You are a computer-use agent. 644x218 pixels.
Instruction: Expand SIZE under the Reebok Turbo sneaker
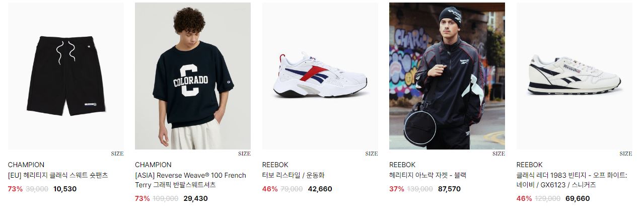(372, 154)
